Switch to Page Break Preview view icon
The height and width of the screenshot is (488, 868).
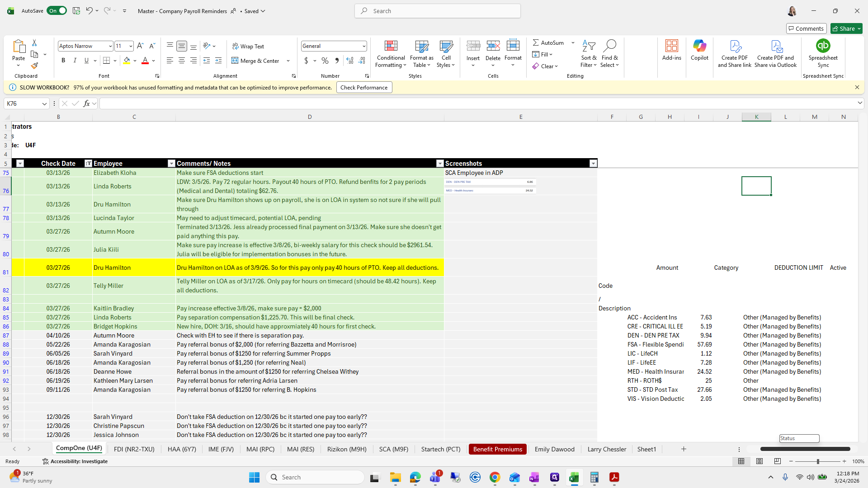(778, 461)
